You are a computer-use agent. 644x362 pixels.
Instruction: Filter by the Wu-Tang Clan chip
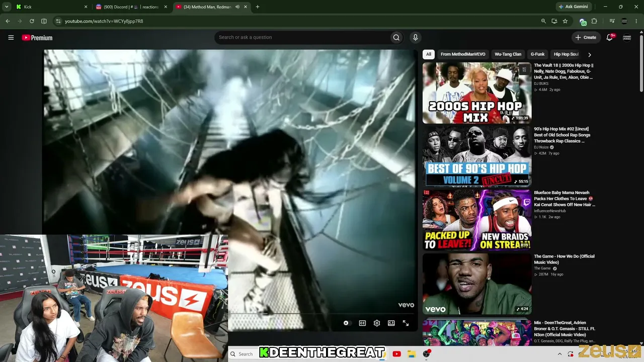pyautogui.click(x=508, y=54)
